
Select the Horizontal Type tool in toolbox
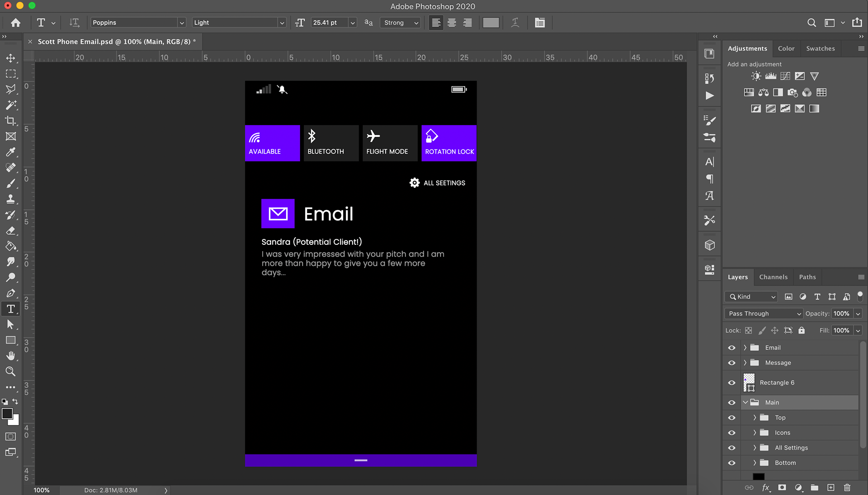tap(10, 309)
